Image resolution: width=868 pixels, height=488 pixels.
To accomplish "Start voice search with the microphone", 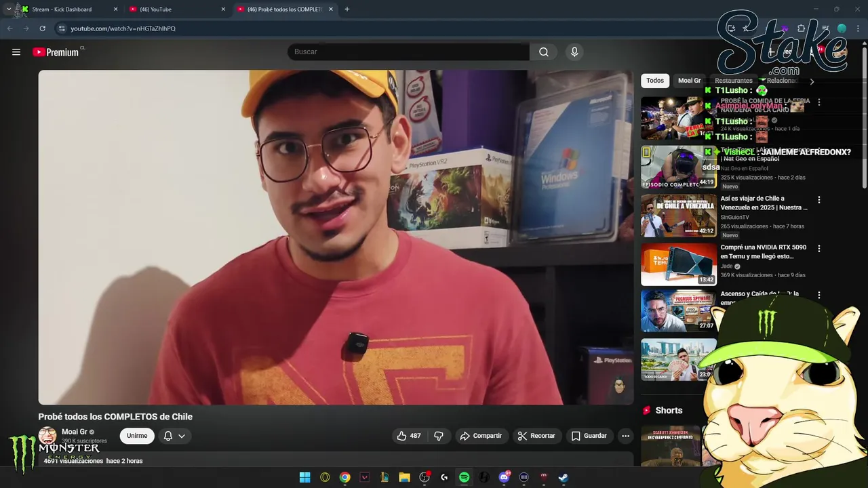I will 574,52.
